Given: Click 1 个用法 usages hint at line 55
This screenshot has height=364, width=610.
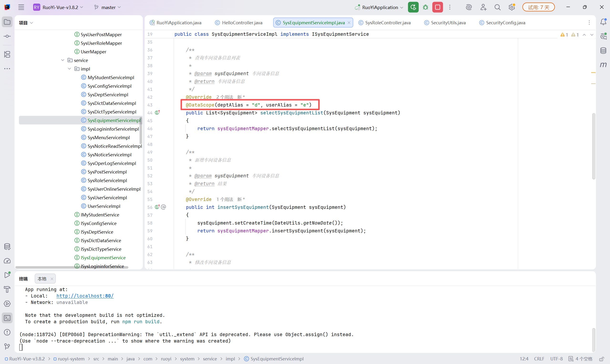Looking at the screenshot, I should 225,200.
